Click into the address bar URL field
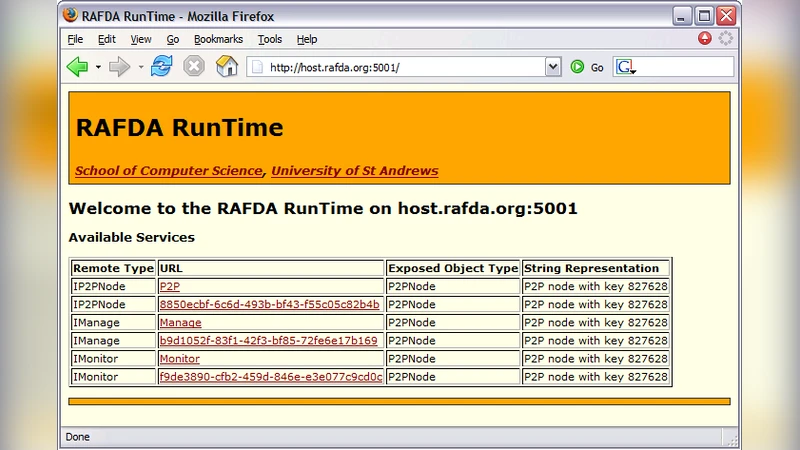The width and height of the screenshot is (800, 450). tap(400, 67)
